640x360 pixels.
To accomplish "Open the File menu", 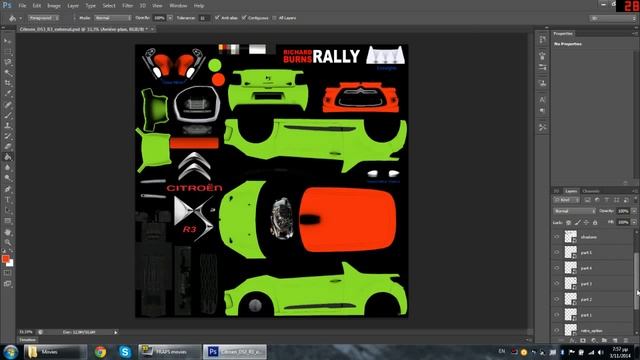I will pyautogui.click(x=22, y=6).
